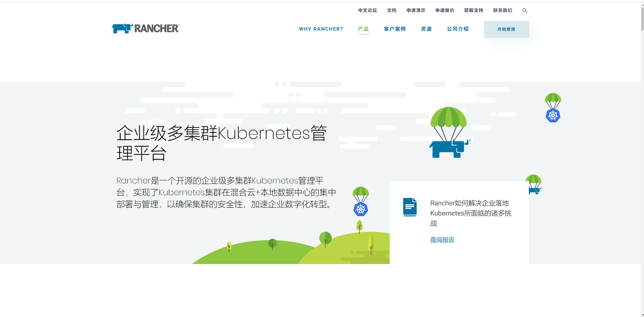
Task: Click 申请报价 link
Action: click(445, 10)
